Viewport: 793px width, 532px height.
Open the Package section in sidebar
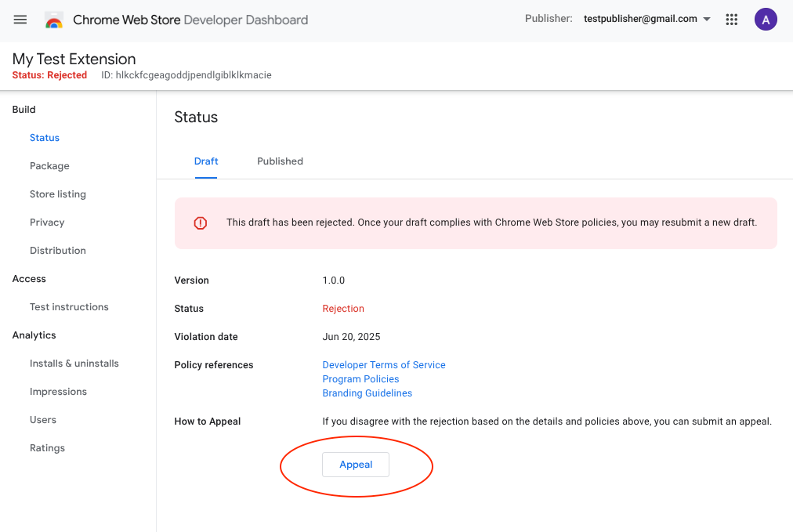(x=49, y=165)
